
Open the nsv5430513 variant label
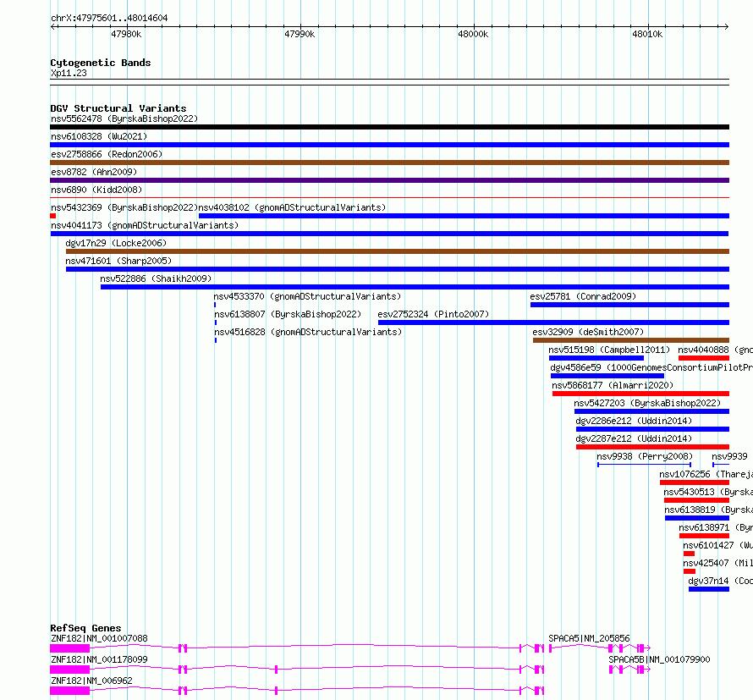[x=708, y=492]
